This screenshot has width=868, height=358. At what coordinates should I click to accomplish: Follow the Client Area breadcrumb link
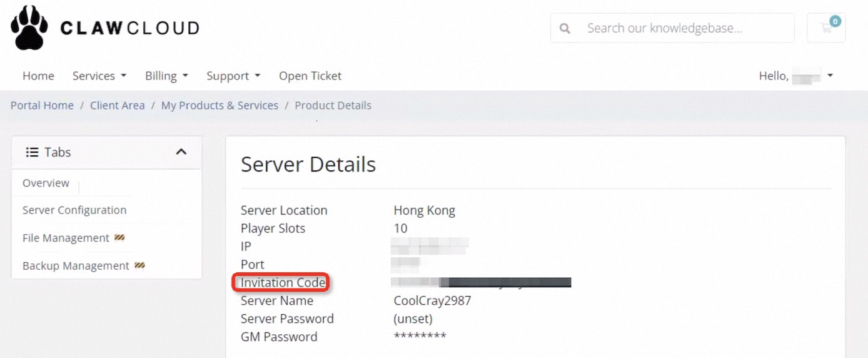[117, 105]
